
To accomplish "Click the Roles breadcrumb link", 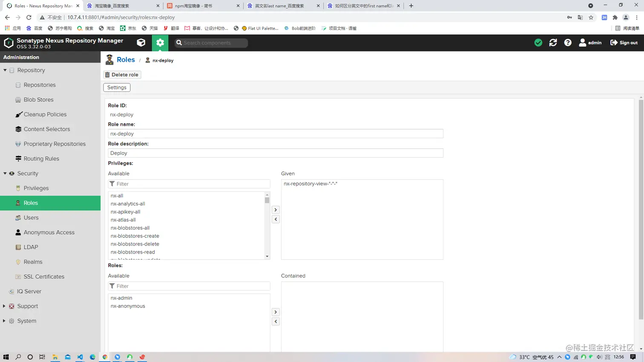I will pyautogui.click(x=126, y=60).
